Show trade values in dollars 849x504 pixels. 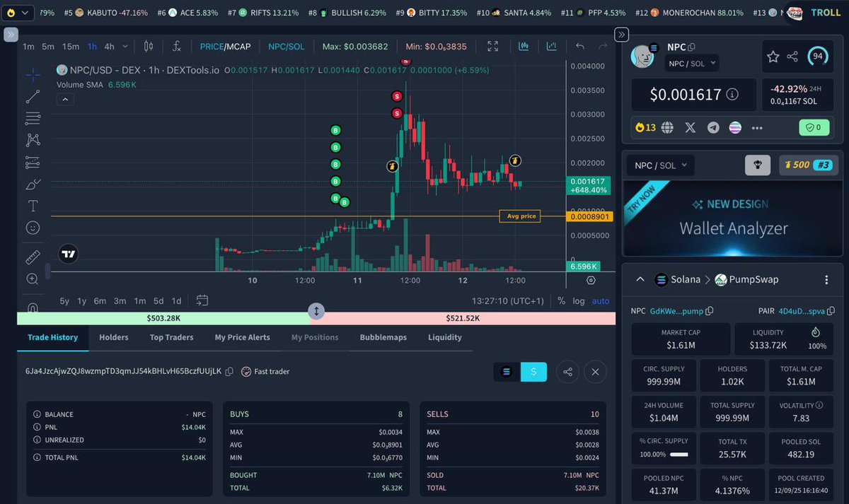coord(533,372)
